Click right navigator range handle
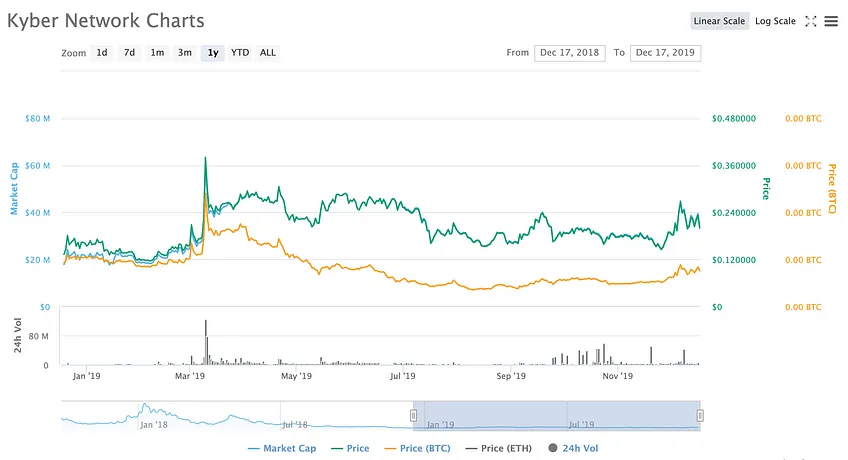The width and height of the screenshot is (848, 460). coord(700,416)
